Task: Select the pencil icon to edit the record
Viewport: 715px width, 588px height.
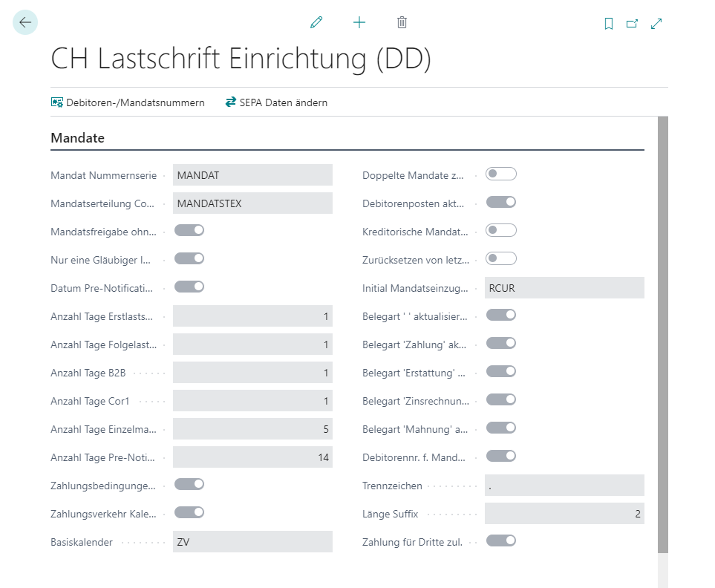Action: 316,22
